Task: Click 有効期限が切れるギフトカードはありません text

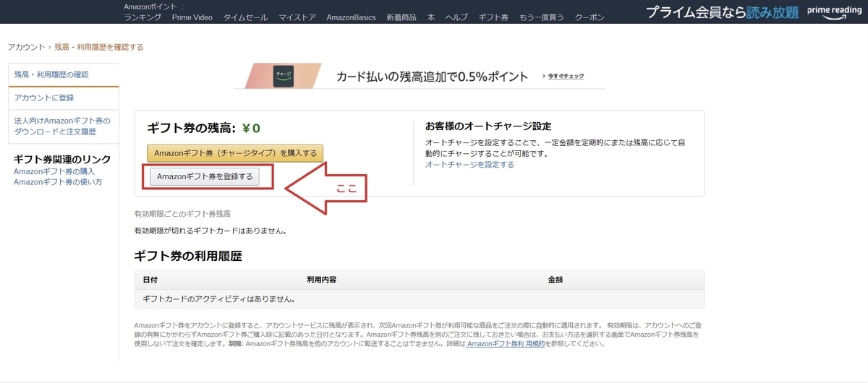Action: pos(210,231)
